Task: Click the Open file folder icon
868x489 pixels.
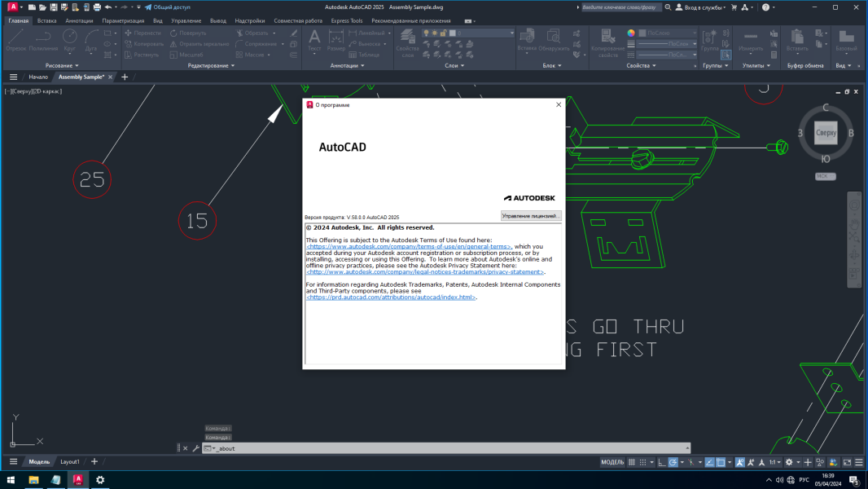Action: pos(42,7)
